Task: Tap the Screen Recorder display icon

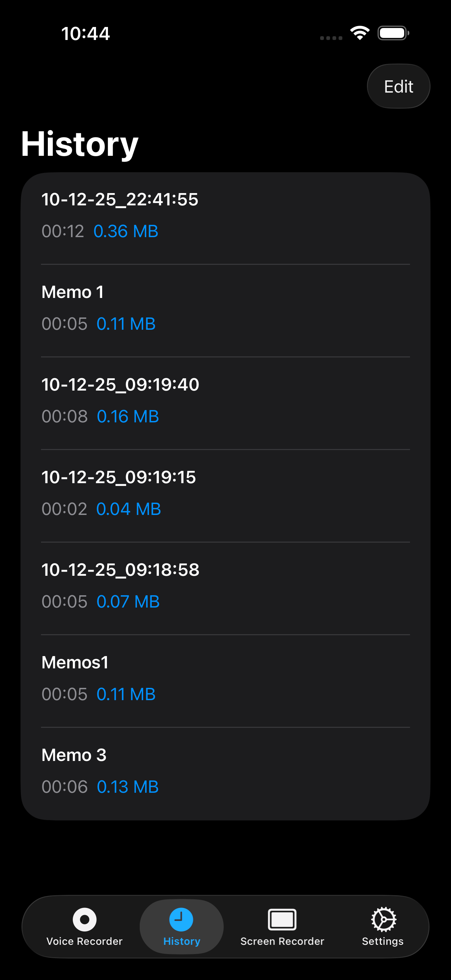Action: (x=282, y=919)
